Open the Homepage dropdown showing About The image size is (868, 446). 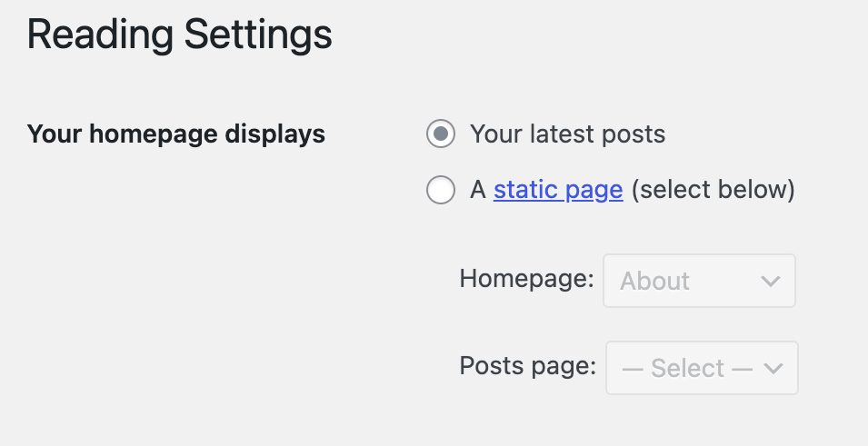pyautogui.click(x=699, y=281)
